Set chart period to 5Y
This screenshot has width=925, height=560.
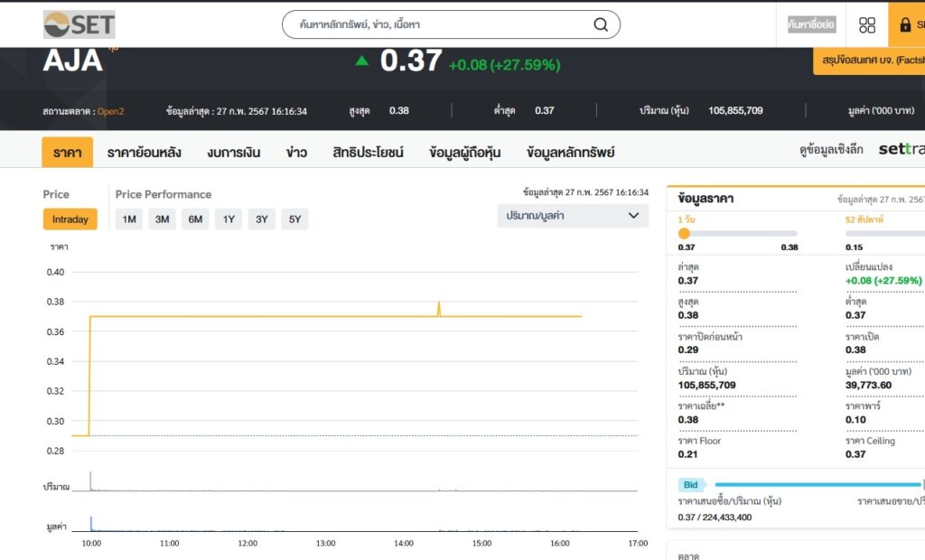click(294, 219)
